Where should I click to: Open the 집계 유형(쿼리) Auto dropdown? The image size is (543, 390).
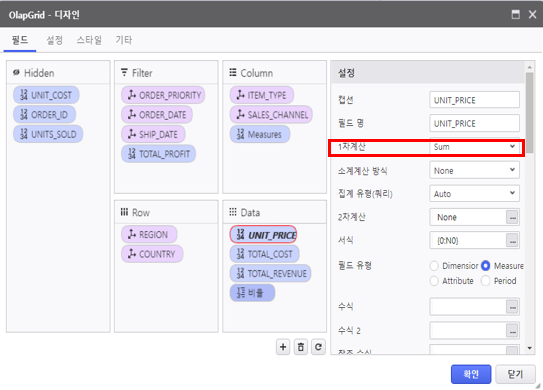coord(474,194)
